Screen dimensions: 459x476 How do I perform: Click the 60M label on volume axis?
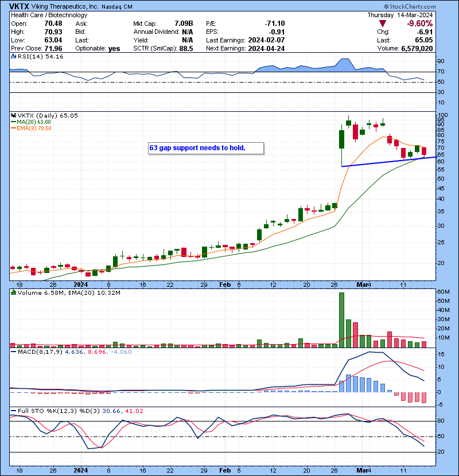443,292
